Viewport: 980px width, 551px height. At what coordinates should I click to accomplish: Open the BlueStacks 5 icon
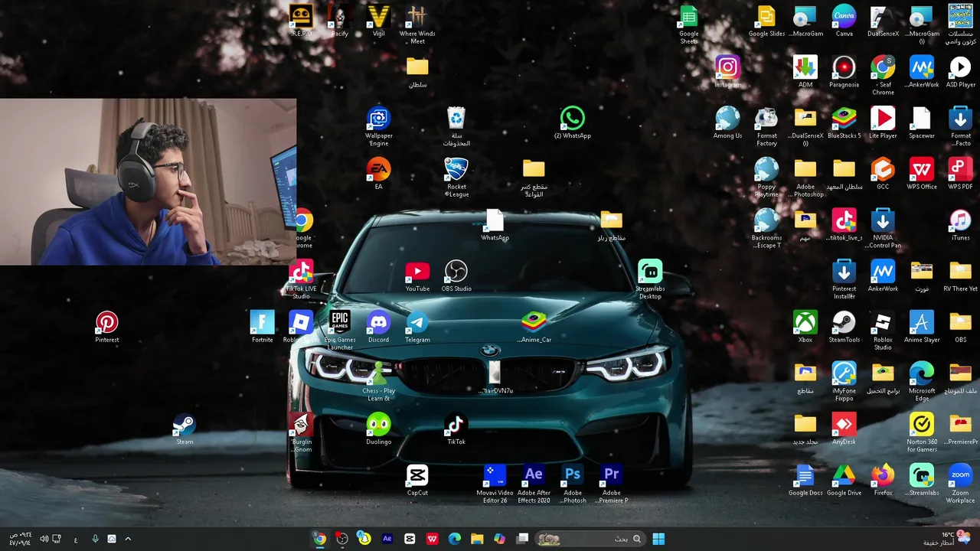[x=844, y=122]
